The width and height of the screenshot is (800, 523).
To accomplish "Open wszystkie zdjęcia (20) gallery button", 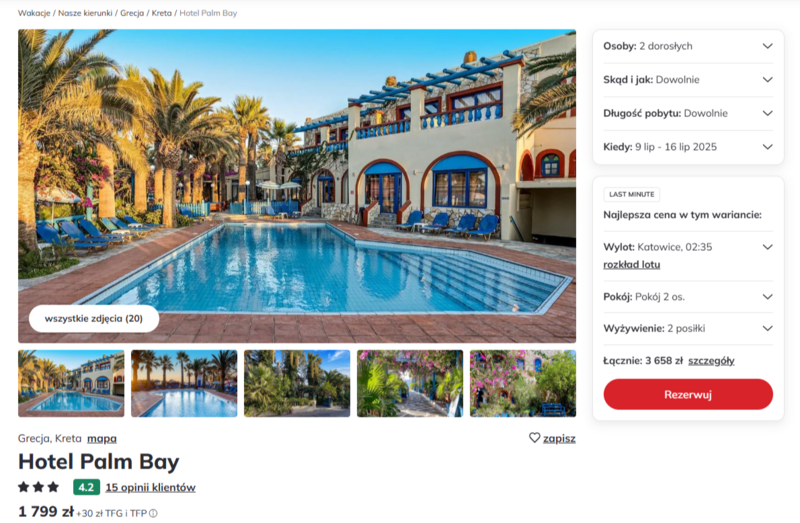I will [x=94, y=318].
